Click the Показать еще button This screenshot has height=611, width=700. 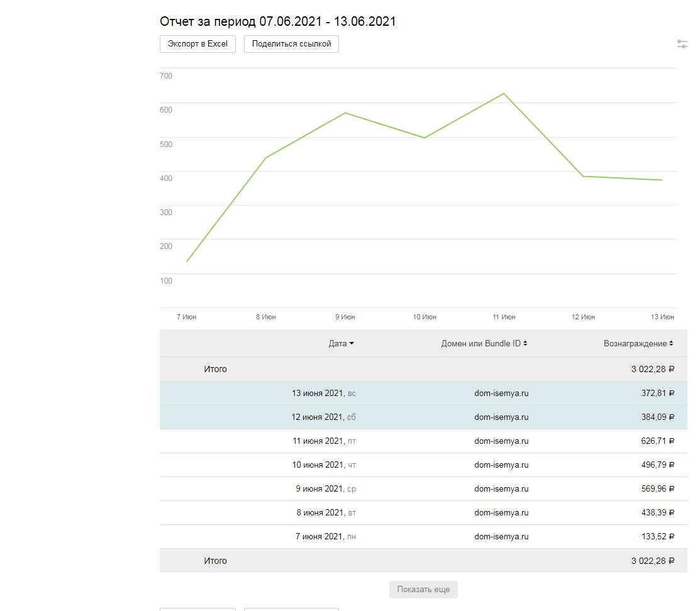click(423, 590)
